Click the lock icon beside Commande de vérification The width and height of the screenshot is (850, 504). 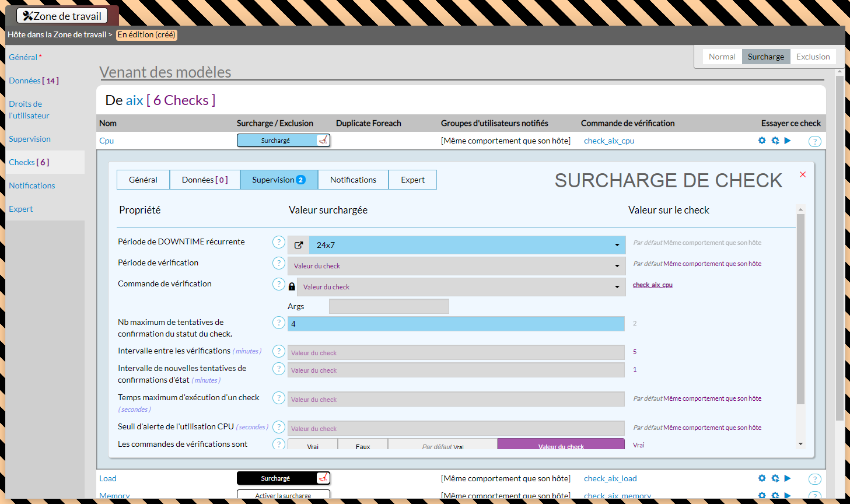coord(292,286)
